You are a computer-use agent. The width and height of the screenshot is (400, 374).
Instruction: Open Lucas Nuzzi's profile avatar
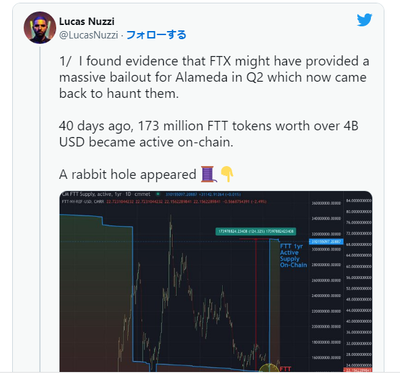click(40, 28)
